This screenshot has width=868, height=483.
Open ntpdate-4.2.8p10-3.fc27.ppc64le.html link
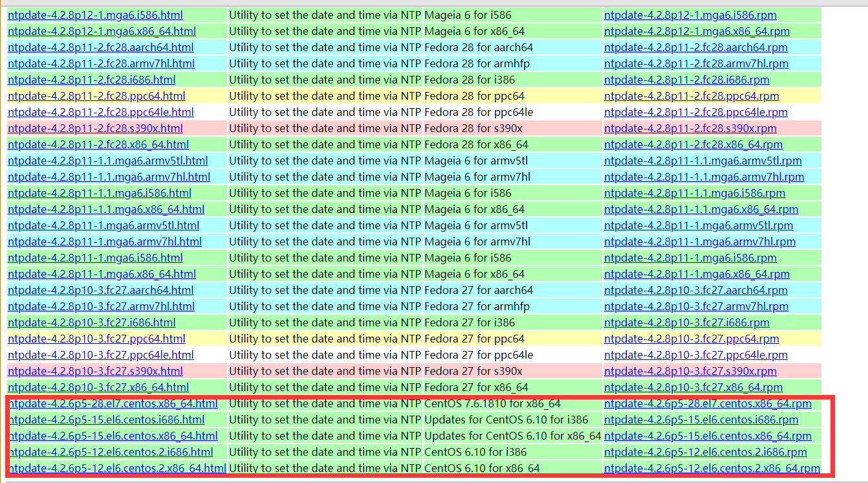(x=100, y=355)
